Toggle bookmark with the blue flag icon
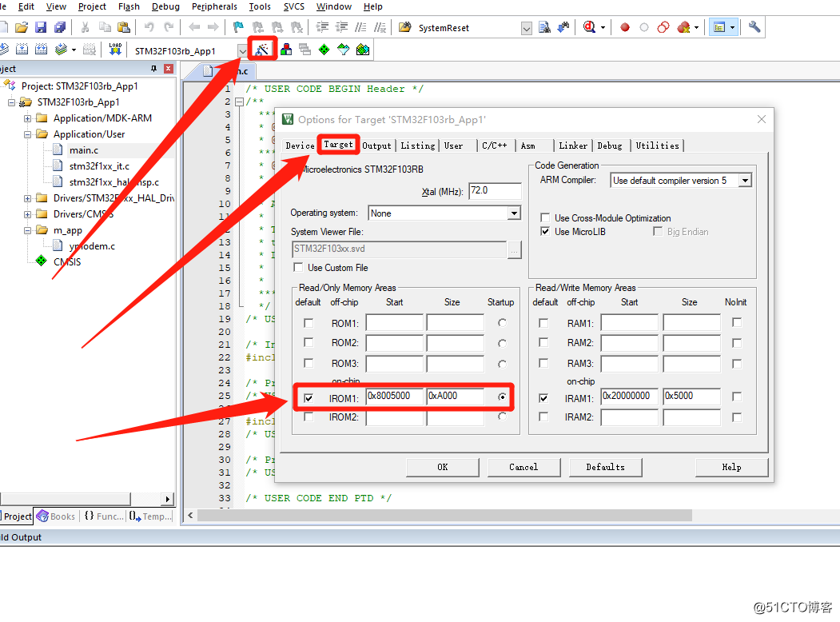Viewport: 840px width, 622px height. (x=238, y=27)
